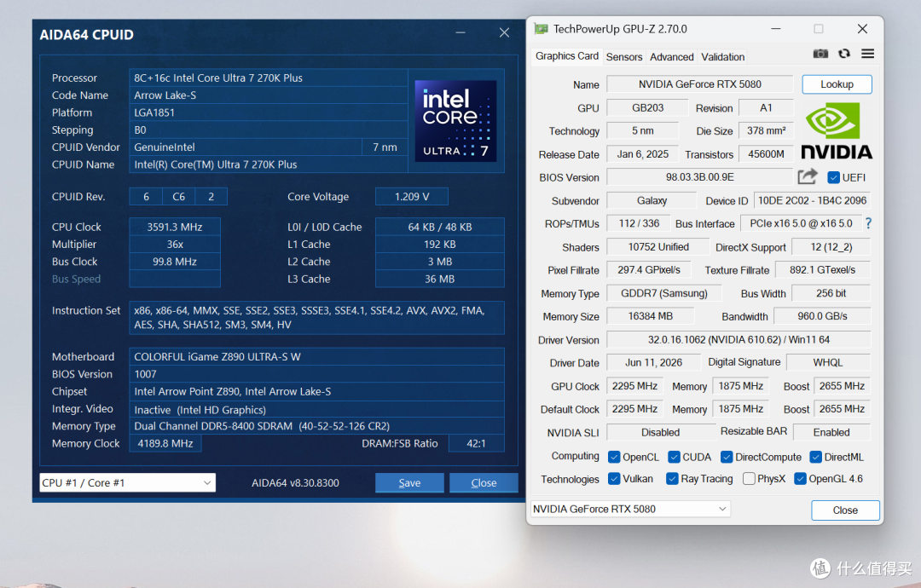Click the Chipset value Intel Arrow Point Z890
921x588 pixels.
tap(316, 391)
